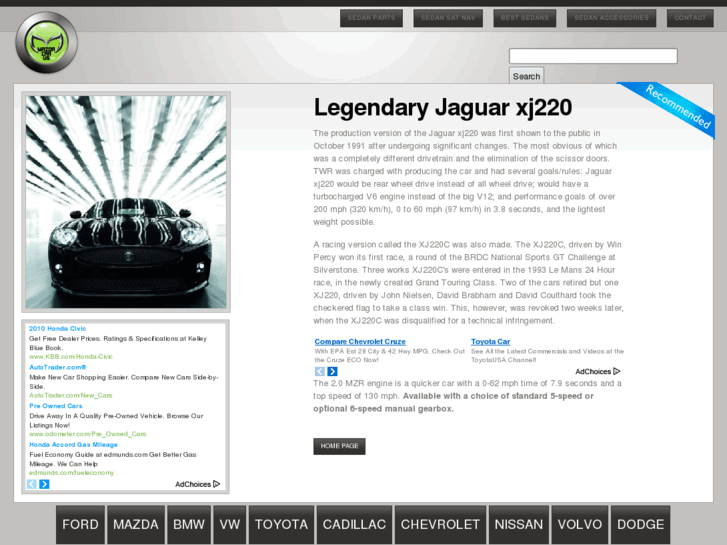The width and height of the screenshot is (727, 545).
Task: Click the green Mazda Car logo
Action: point(46,43)
